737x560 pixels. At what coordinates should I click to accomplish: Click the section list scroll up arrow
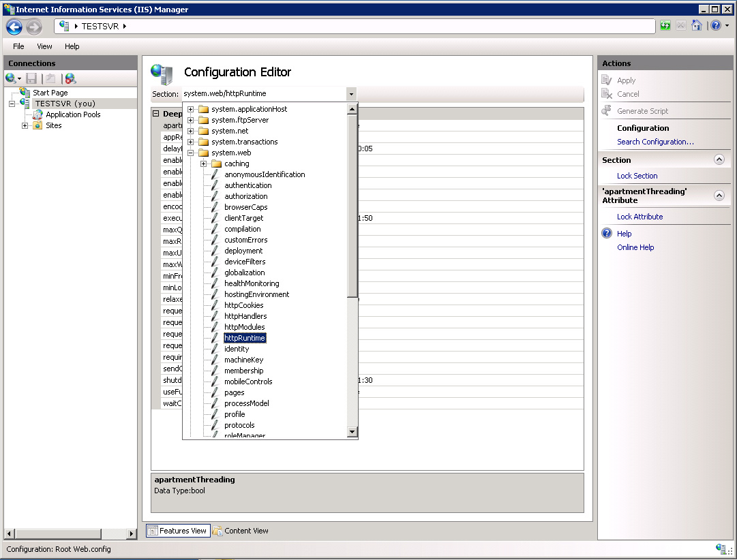tap(352, 109)
